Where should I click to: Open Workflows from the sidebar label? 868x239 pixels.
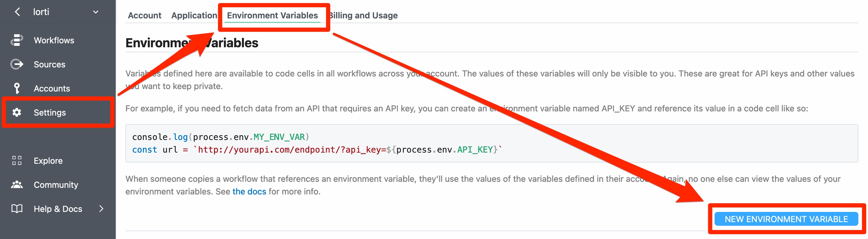point(54,40)
